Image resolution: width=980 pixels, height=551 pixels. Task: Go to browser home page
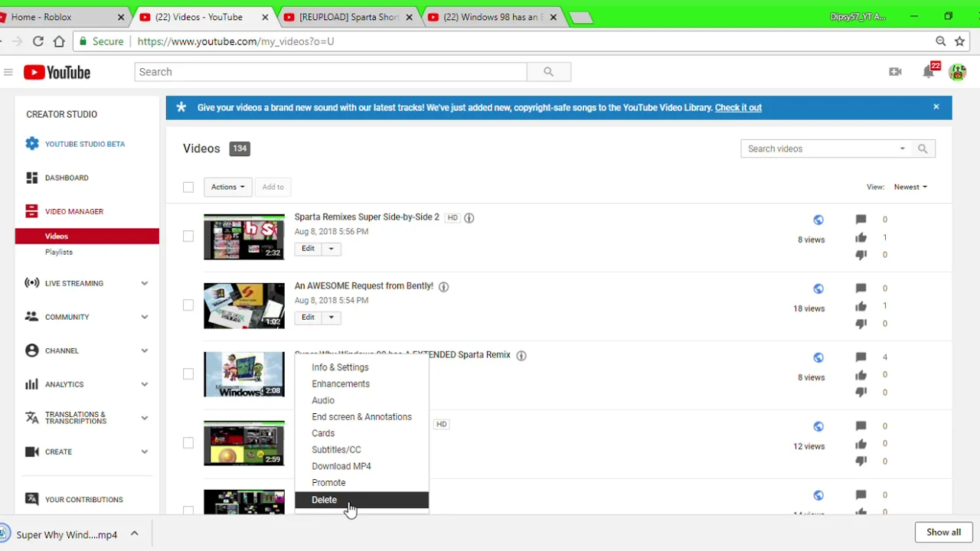click(59, 41)
